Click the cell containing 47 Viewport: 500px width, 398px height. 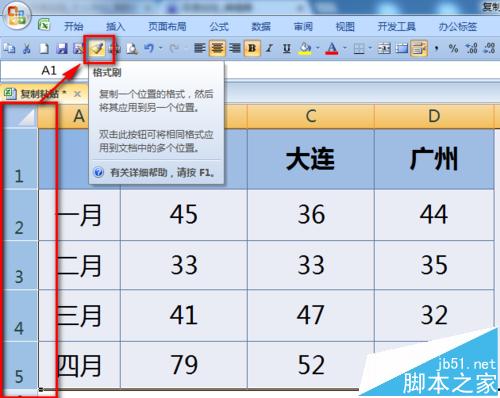tap(311, 315)
